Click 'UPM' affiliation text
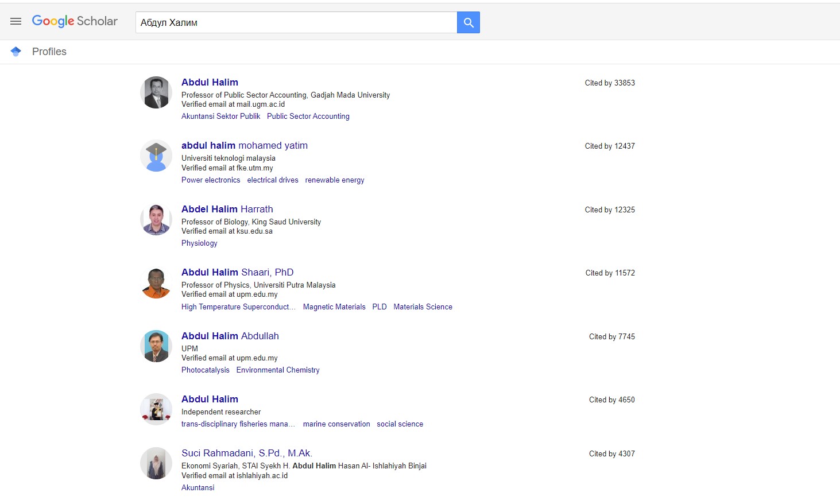 (x=189, y=348)
